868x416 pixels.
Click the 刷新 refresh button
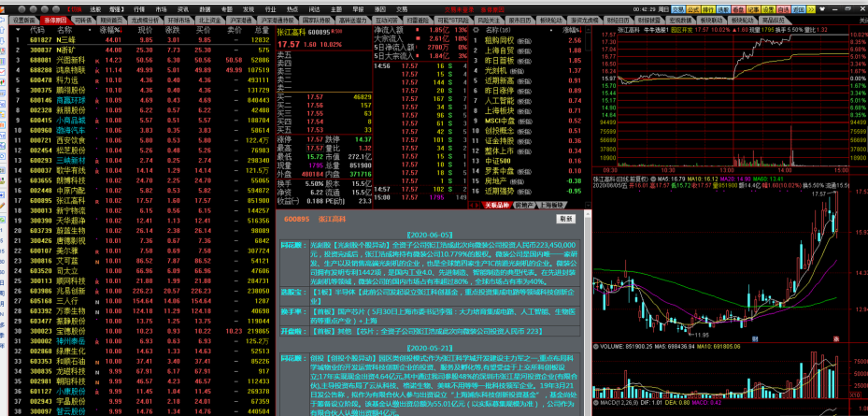565,219
